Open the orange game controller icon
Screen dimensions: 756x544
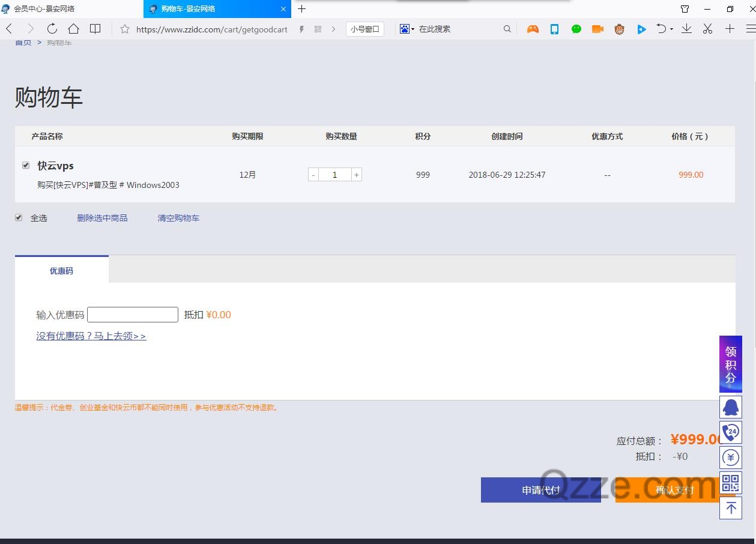coord(533,29)
